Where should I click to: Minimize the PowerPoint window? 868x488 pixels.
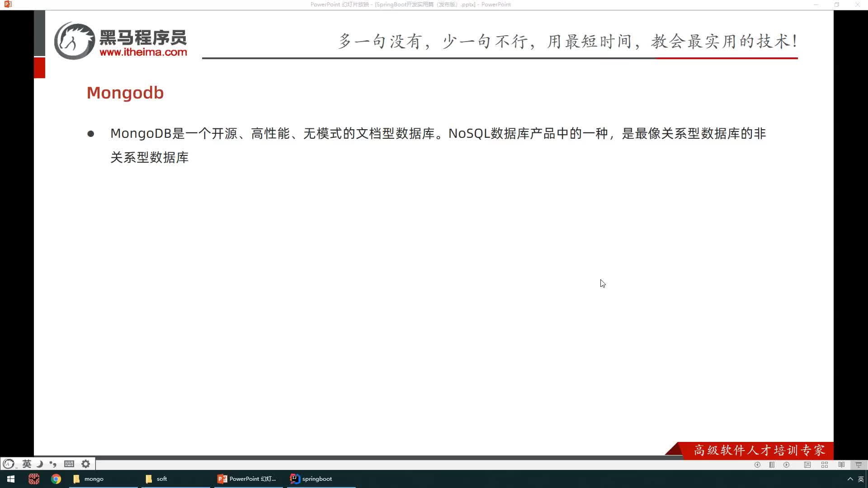point(816,5)
